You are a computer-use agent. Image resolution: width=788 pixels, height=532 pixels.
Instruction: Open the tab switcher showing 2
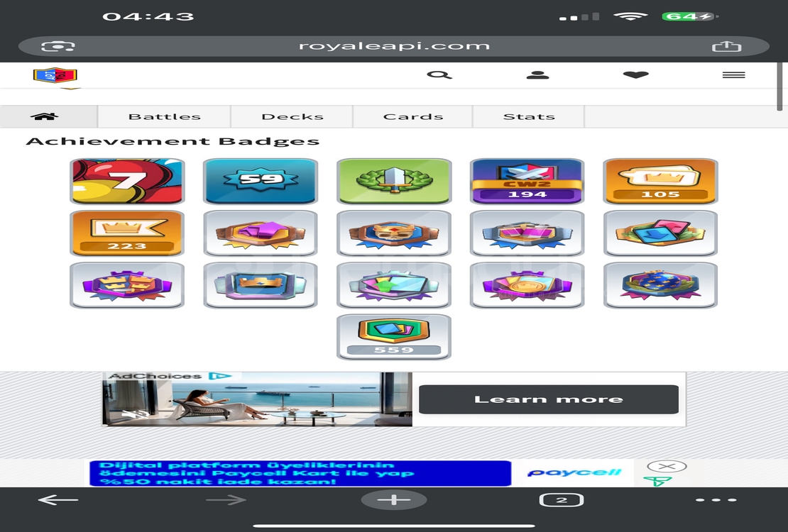562,500
